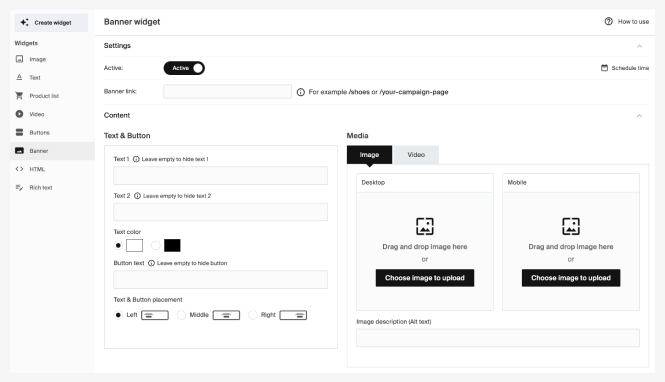Focus the Text 1 input field
Screen dimensions: 665x382
click(x=221, y=176)
